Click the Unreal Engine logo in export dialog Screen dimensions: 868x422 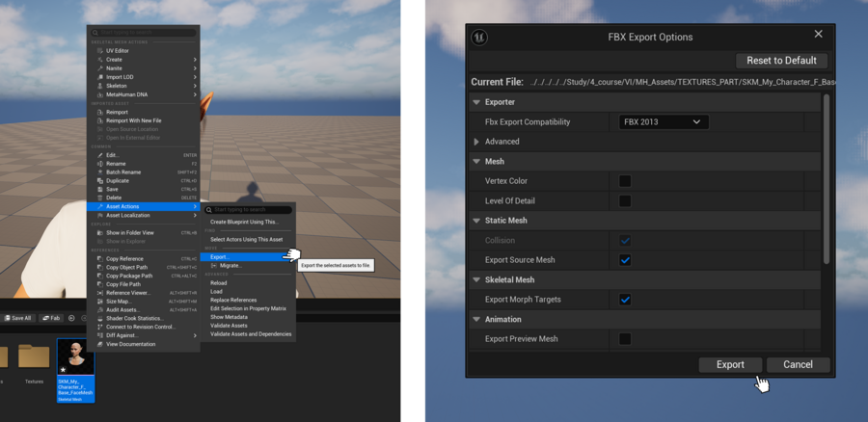pyautogui.click(x=479, y=38)
